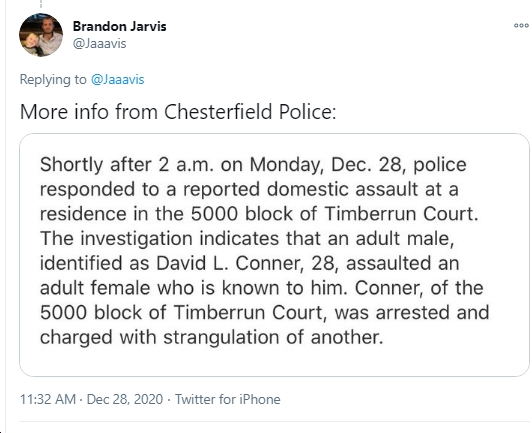The height and width of the screenshot is (433, 532).
Task: Click 'residence in the 5000 block' line
Action: click(259, 214)
